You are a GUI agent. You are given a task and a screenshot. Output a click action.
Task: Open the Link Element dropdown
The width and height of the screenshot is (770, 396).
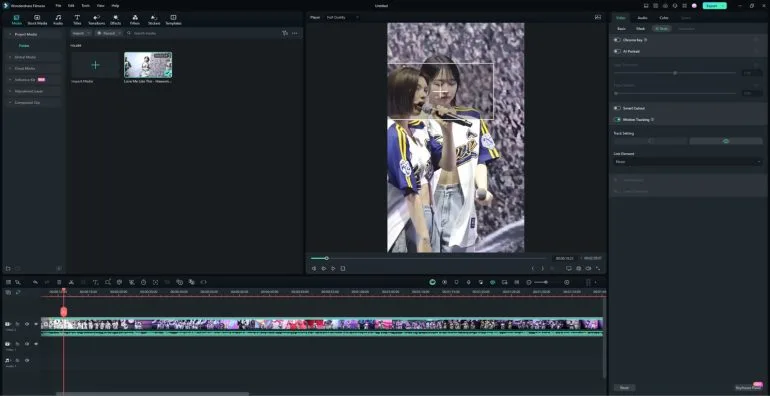688,162
